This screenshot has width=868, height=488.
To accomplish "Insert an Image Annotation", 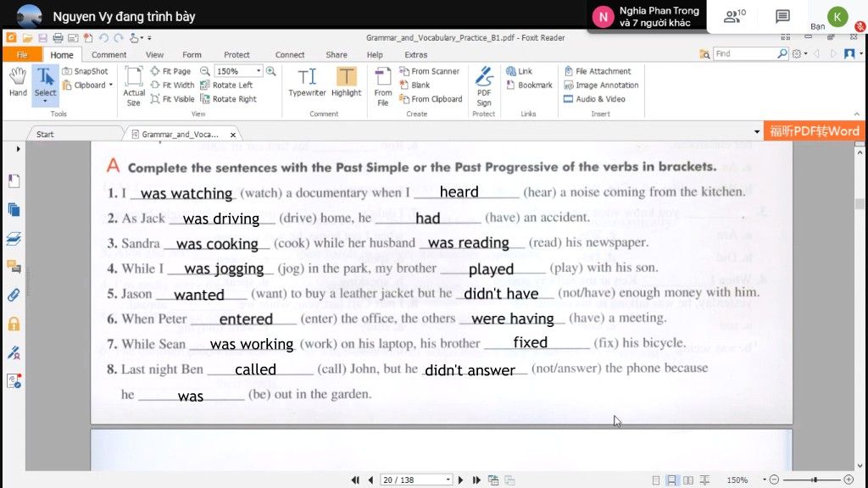I will pyautogui.click(x=601, y=86).
